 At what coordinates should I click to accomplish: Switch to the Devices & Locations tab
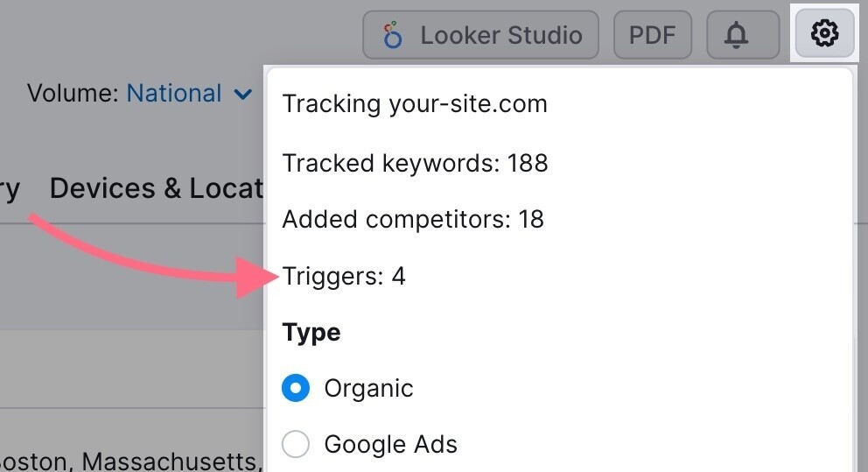coord(157,188)
